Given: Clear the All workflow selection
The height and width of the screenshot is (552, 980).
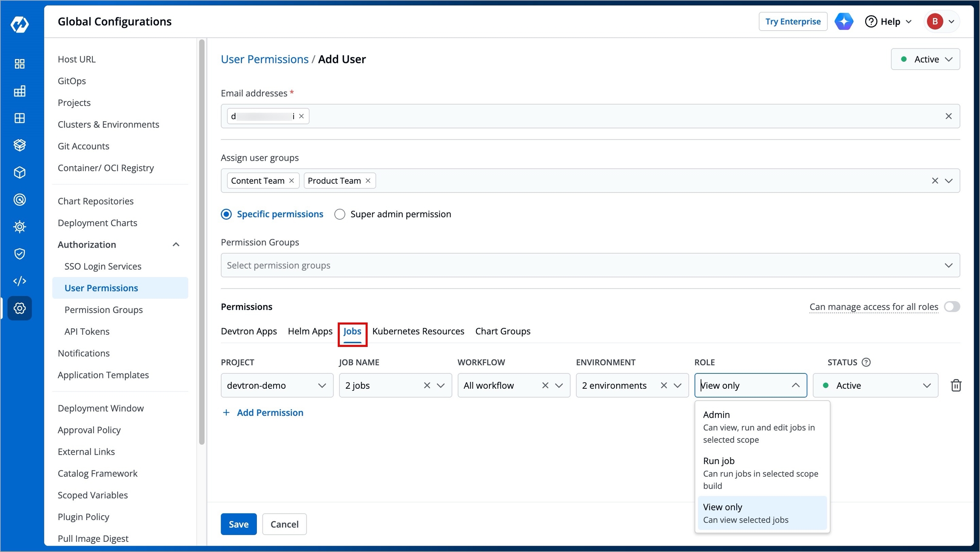Looking at the screenshot, I should click(545, 385).
